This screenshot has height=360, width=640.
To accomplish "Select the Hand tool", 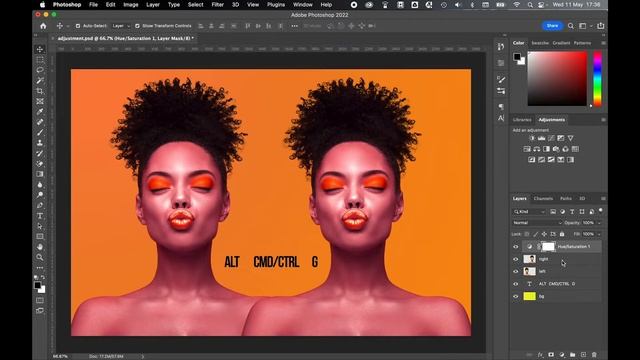I will [40, 247].
